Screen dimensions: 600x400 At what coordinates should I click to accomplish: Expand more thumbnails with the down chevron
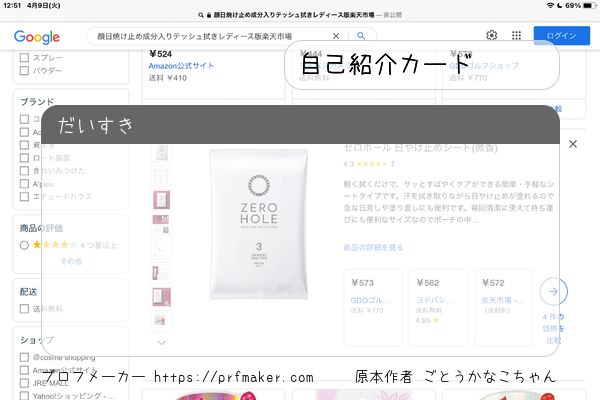pos(161,342)
